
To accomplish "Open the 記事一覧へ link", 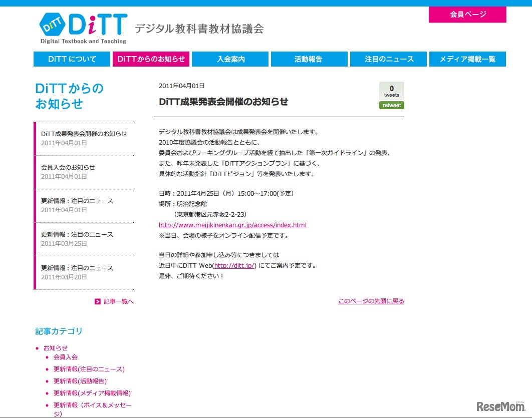I will [119, 301].
